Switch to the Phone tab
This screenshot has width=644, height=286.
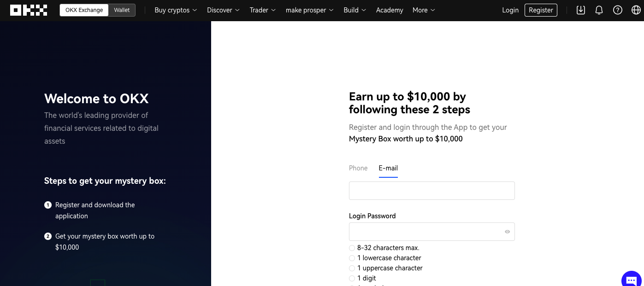pyautogui.click(x=358, y=168)
